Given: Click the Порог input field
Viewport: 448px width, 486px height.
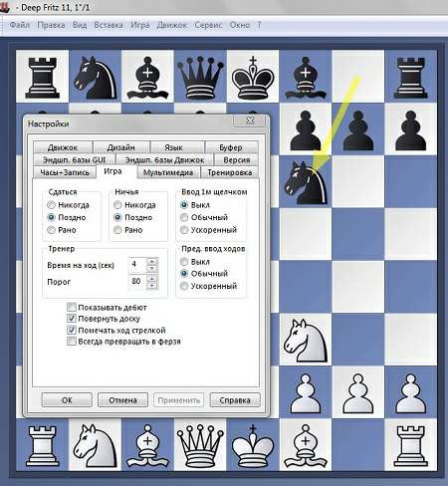Looking at the screenshot, I should tap(137, 282).
